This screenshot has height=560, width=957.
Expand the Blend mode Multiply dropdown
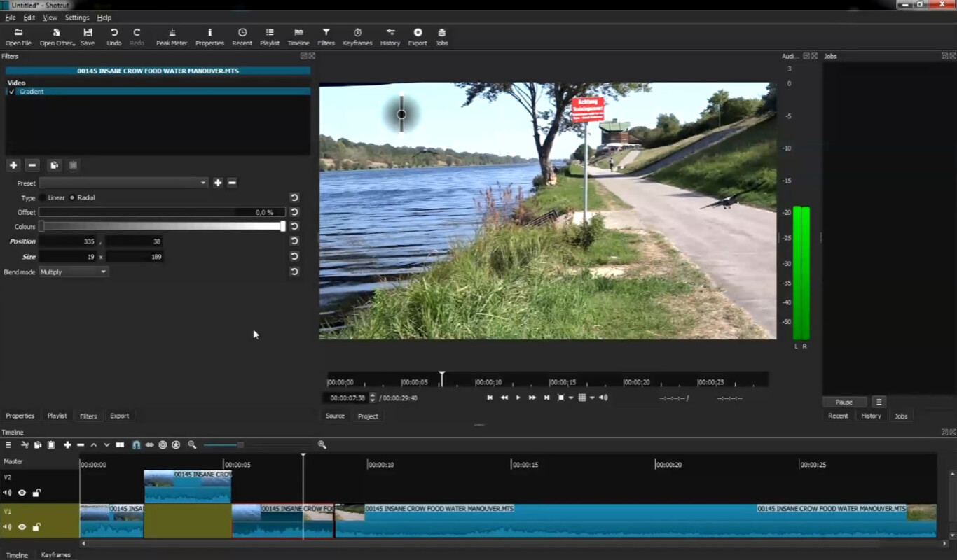click(x=74, y=272)
